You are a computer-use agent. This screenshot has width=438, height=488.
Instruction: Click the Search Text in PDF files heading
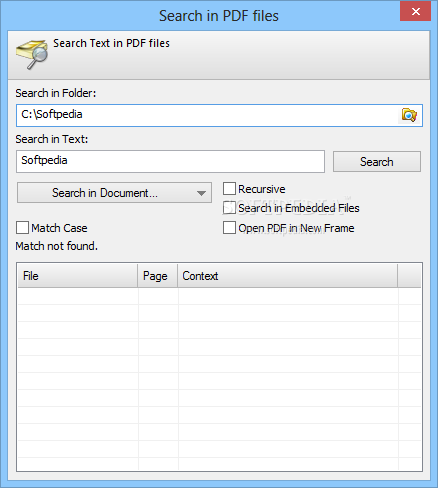coord(111,43)
